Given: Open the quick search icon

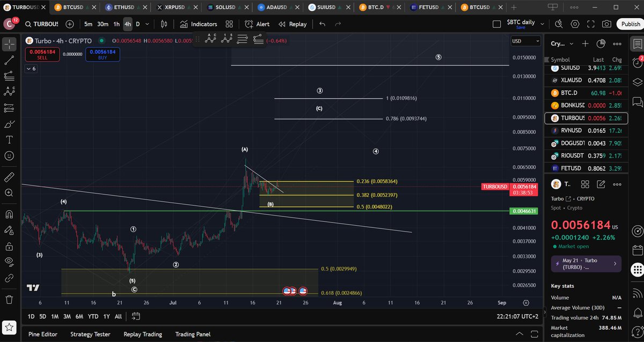Looking at the screenshot, I should 559,24.
